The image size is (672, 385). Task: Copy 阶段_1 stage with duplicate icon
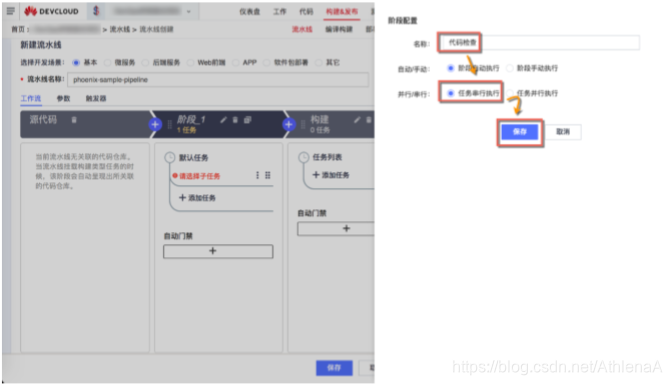247,120
